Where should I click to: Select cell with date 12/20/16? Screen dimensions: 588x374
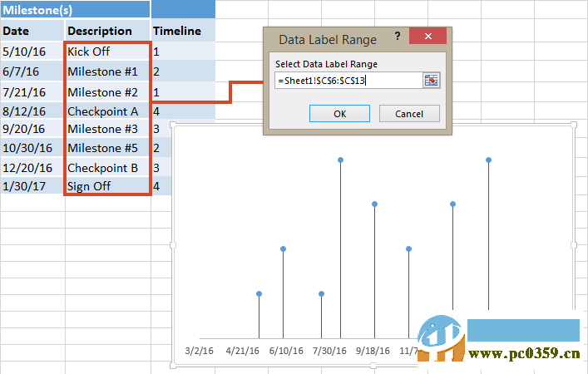pos(32,168)
